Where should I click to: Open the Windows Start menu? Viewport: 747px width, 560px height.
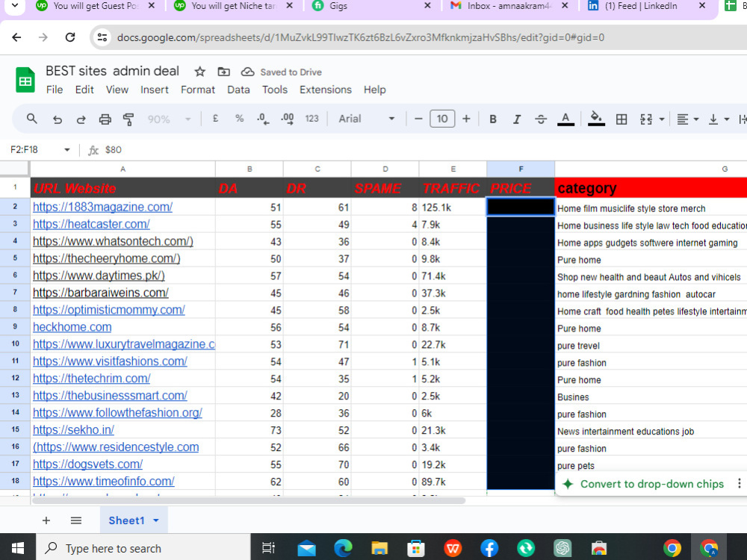(x=18, y=547)
